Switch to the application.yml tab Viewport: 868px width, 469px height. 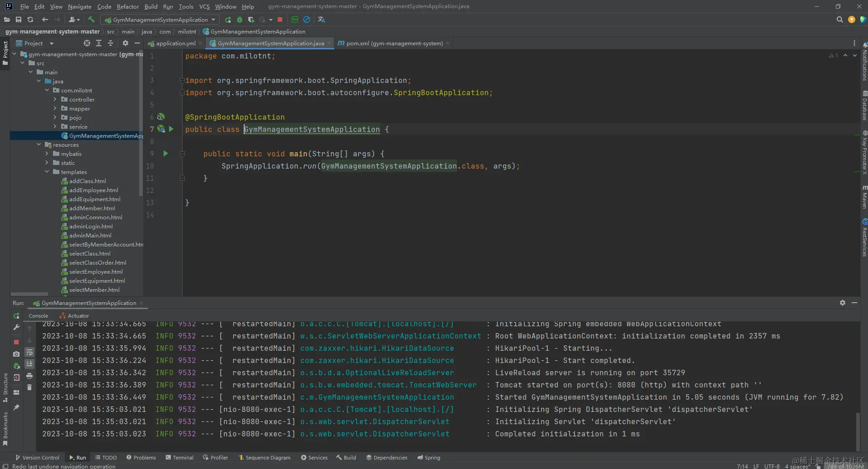coord(175,43)
